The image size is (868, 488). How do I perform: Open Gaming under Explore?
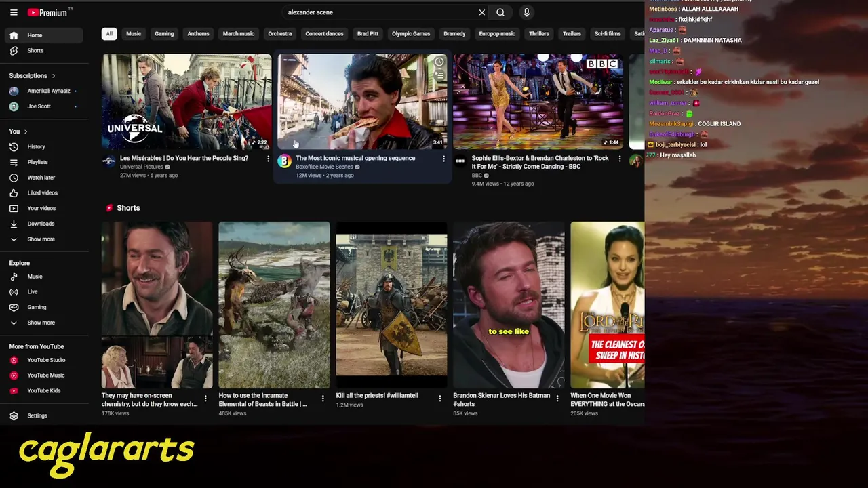coord(45,307)
